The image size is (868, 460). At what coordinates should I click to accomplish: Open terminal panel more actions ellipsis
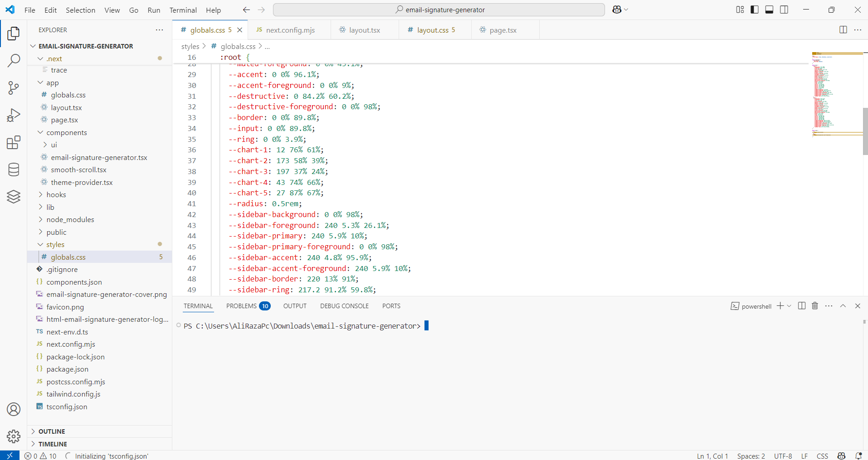click(829, 306)
